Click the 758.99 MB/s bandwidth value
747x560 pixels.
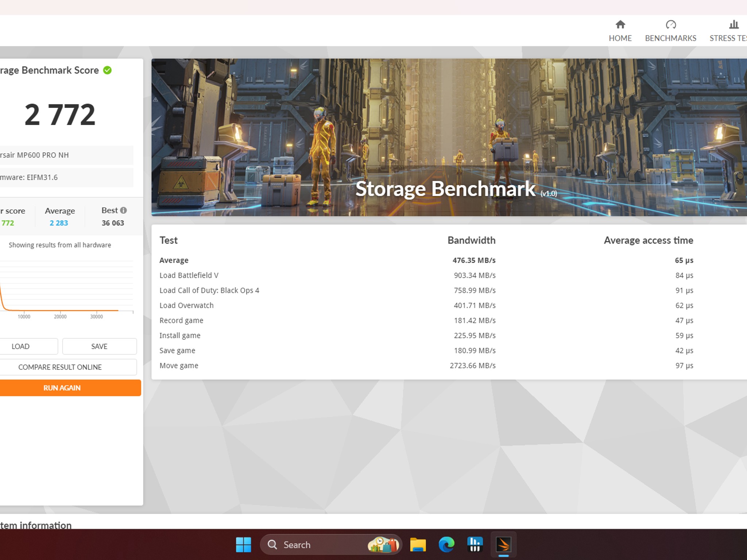point(475,290)
